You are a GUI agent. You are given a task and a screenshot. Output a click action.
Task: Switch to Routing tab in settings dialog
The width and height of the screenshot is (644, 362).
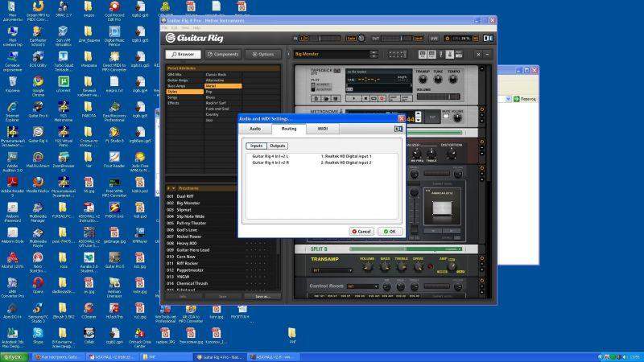pyautogui.click(x=289, y=129)
